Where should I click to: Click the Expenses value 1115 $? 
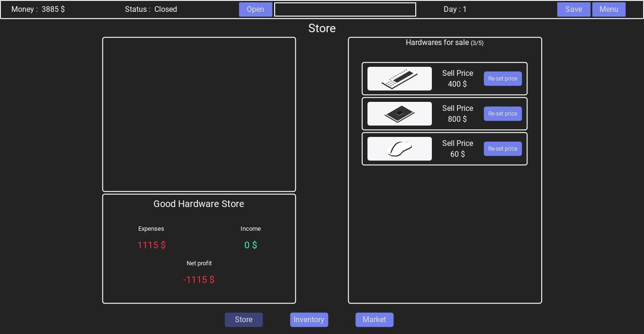(152, 245)
